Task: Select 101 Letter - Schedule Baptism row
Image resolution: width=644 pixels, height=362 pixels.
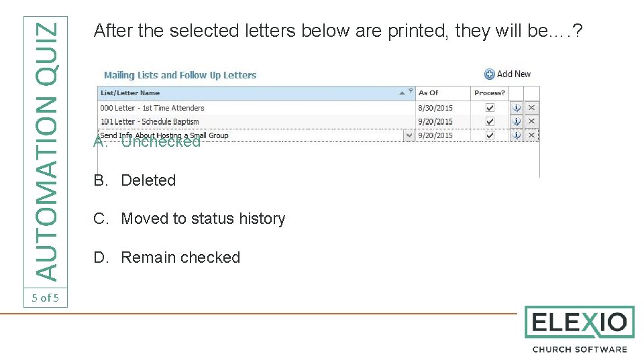Action: point(150,121)
